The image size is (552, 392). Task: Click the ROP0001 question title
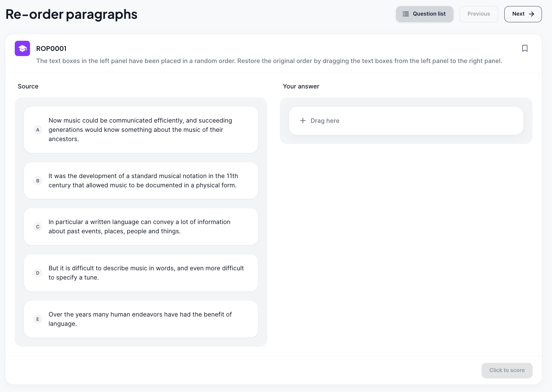coord(51,49)
